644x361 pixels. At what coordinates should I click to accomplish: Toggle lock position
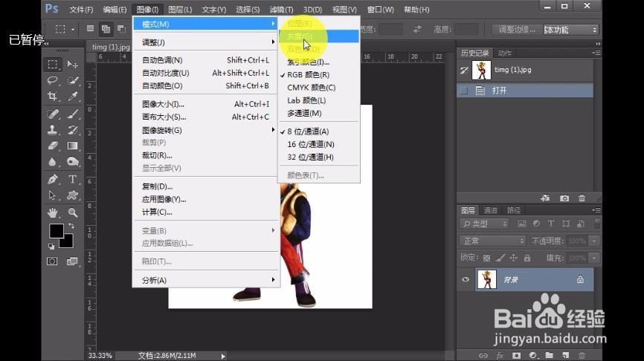(x=514, y=258)
